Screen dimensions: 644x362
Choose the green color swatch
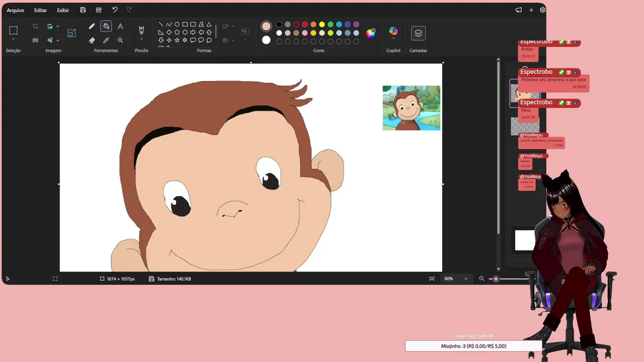click(331, 24)
